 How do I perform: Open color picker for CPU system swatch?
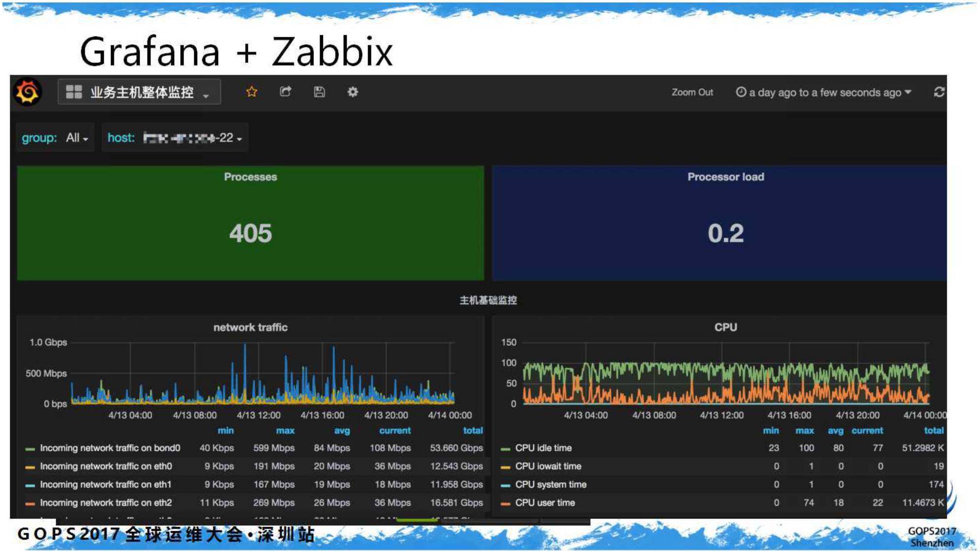pos(505,485)
